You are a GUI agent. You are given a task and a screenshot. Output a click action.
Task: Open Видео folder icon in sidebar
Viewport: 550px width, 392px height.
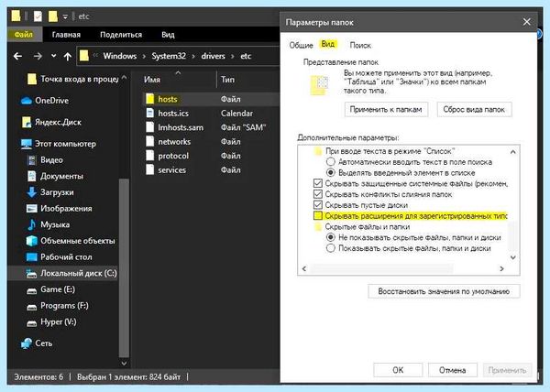tap(32, 160)
